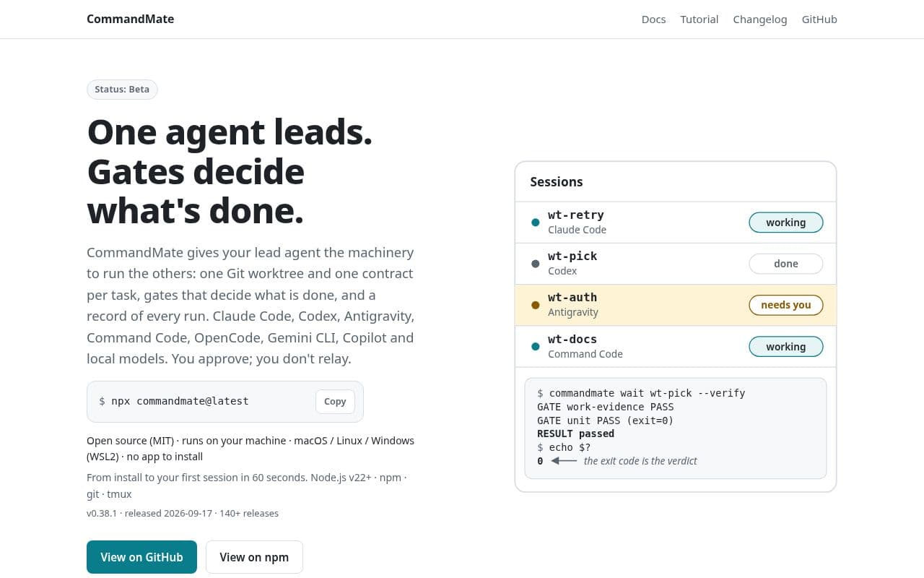Open the Changelog navigation link
The height and width of the screenshot is (578, 924).
(759, 20)
